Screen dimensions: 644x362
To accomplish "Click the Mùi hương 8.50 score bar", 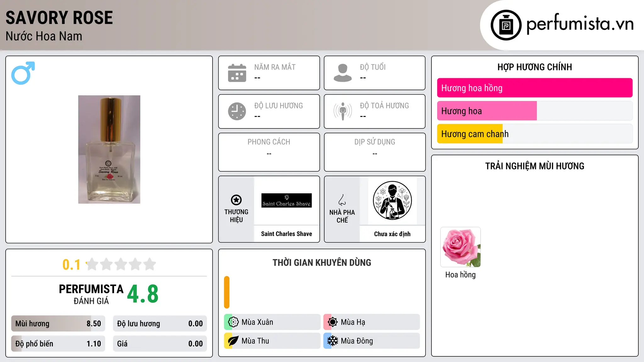I will 58,324.
